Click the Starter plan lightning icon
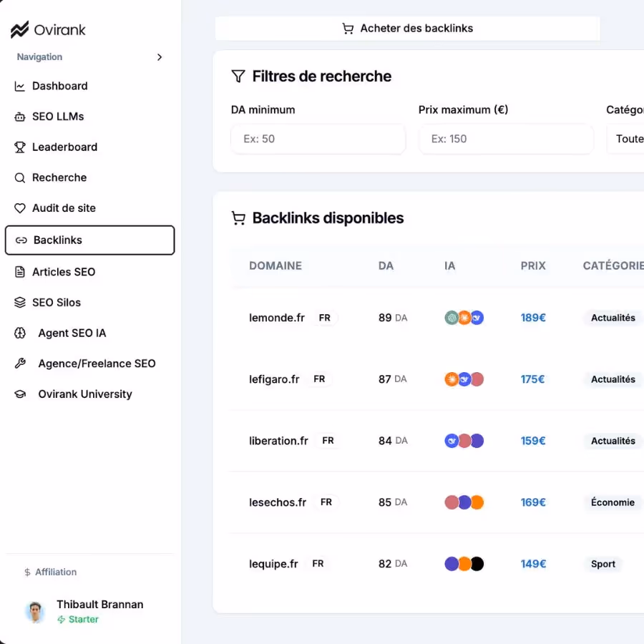644x644 pixels. tap(62, 620)
